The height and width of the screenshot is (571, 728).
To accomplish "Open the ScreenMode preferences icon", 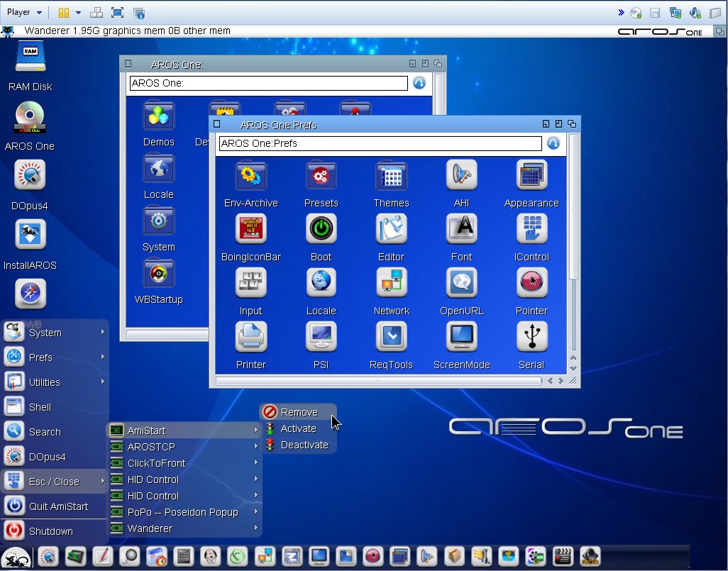I will click(x=461, y=338).
